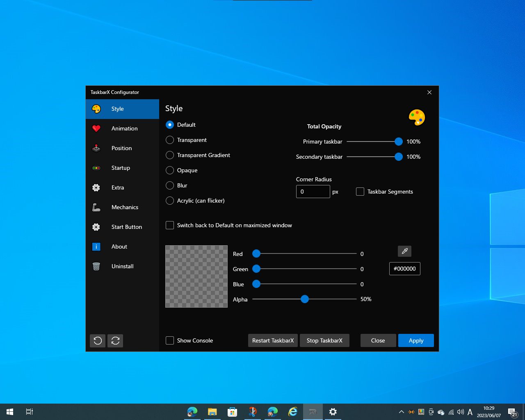Check the Show Console option

pyautogui.click(x=170, y=340)
